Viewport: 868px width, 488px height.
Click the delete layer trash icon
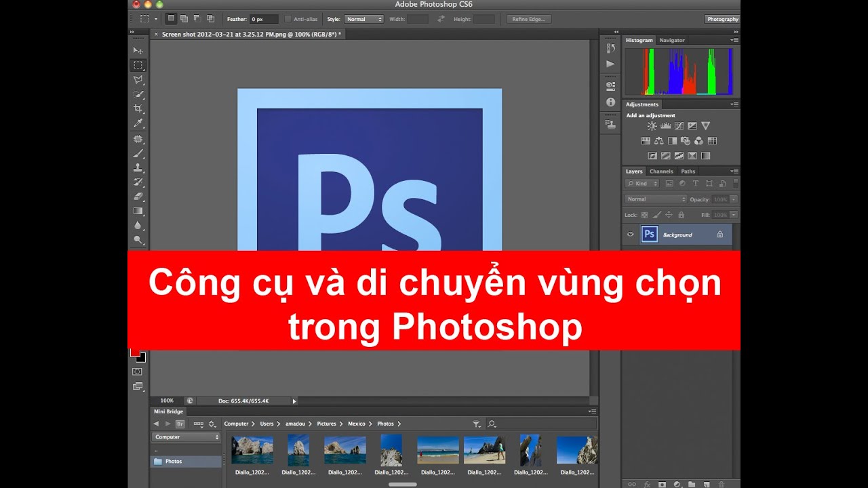coord(722,484)
